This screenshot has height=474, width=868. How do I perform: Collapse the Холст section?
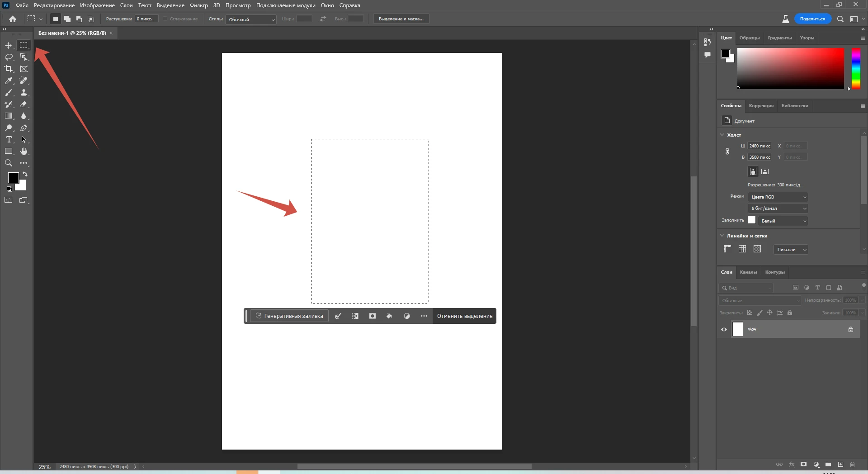[722, 135]
